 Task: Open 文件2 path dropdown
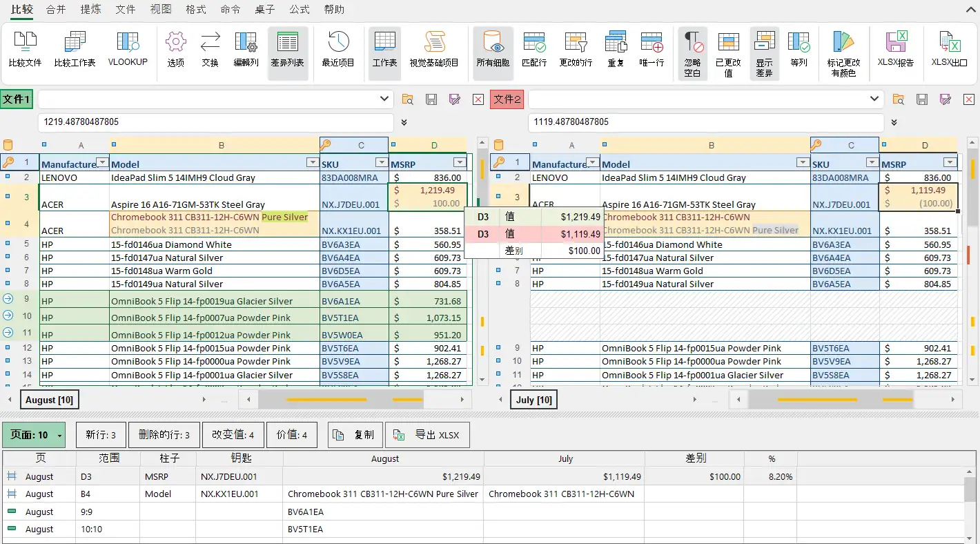tap(875, 99)
